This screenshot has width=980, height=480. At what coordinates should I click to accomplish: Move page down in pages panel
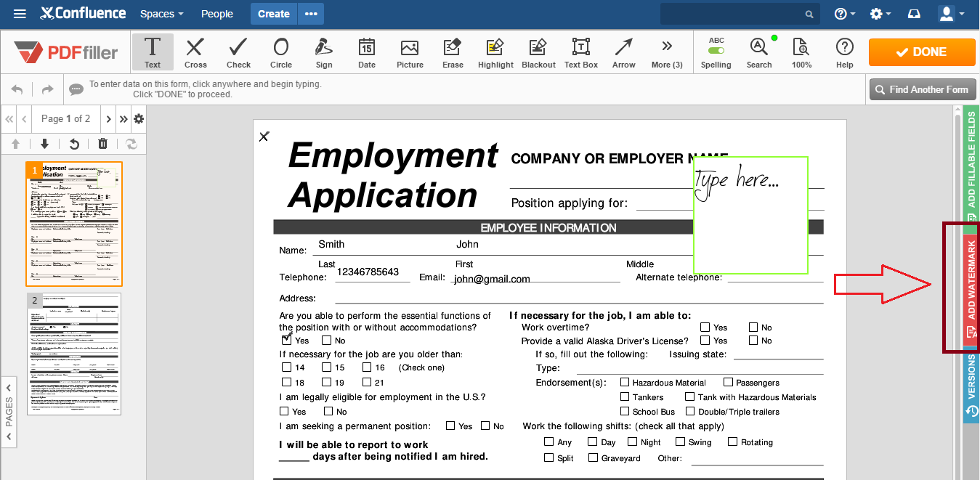coord(44,144)
